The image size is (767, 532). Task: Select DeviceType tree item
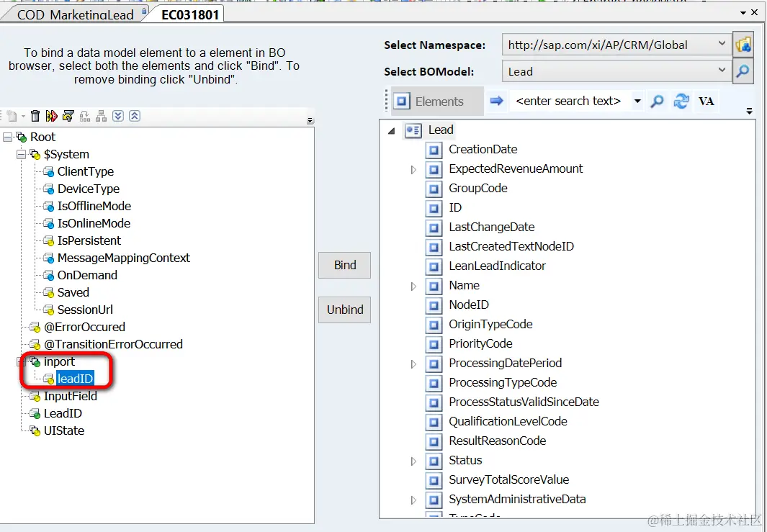click(x=88, y=189)
